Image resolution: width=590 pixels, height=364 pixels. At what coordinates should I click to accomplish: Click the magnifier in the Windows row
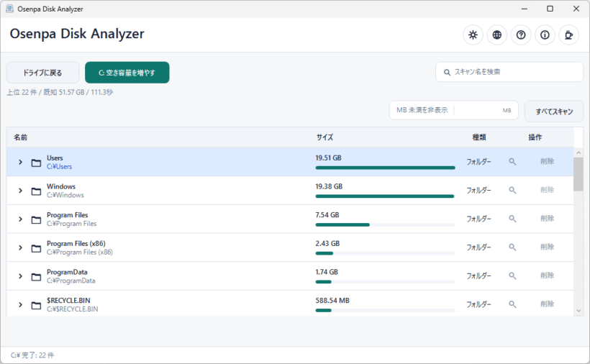[512, 190]
